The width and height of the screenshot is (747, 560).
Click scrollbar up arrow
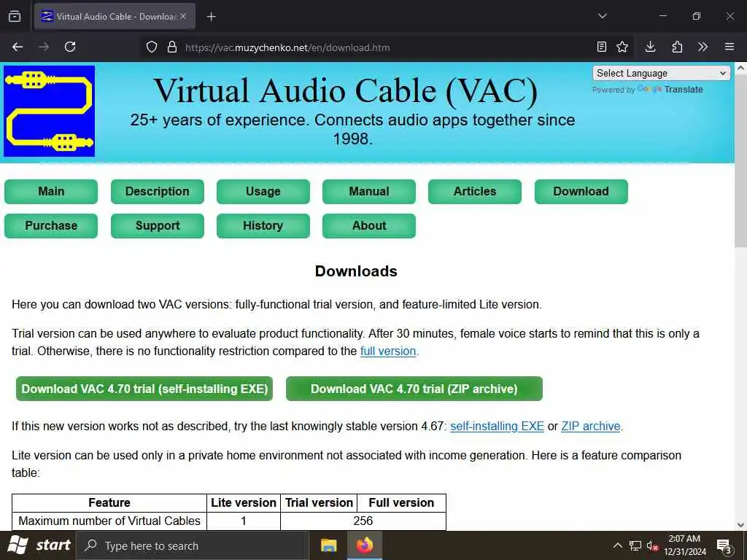(740, 68)
